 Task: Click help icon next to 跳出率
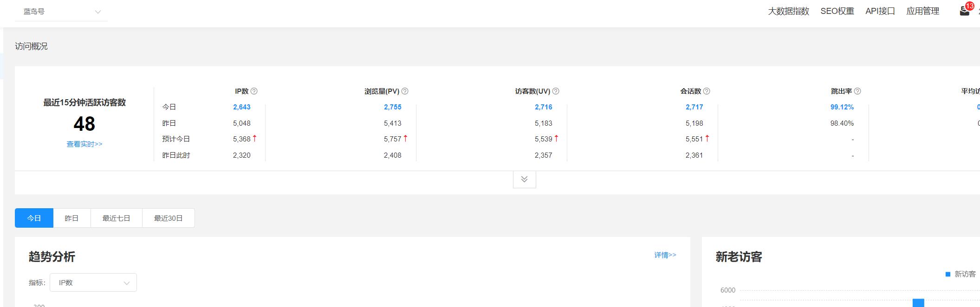pos(857,91)
